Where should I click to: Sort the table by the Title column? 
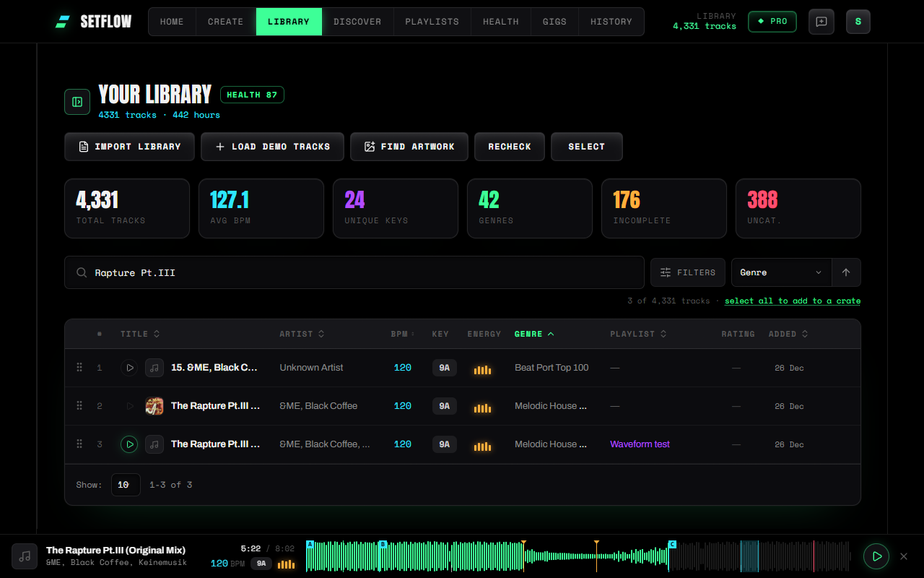[140, 334]
